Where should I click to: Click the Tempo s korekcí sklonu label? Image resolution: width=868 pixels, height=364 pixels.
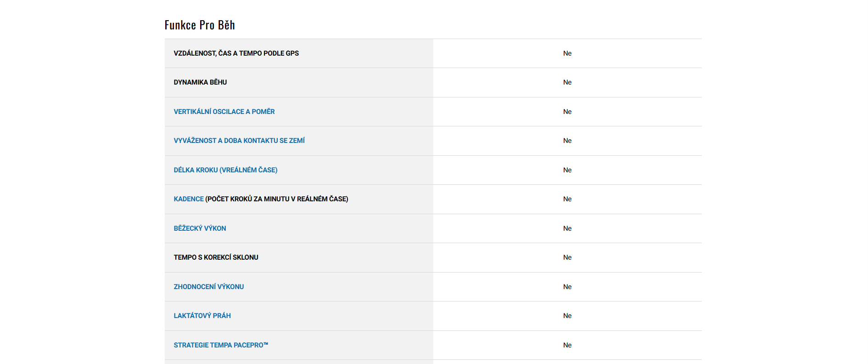216,257
